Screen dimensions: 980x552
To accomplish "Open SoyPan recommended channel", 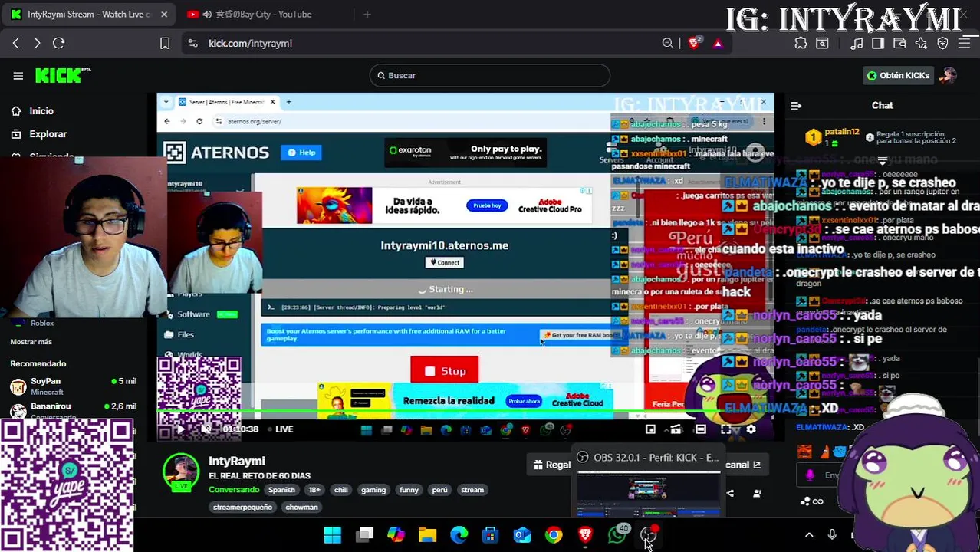I will tap(73, 386).
